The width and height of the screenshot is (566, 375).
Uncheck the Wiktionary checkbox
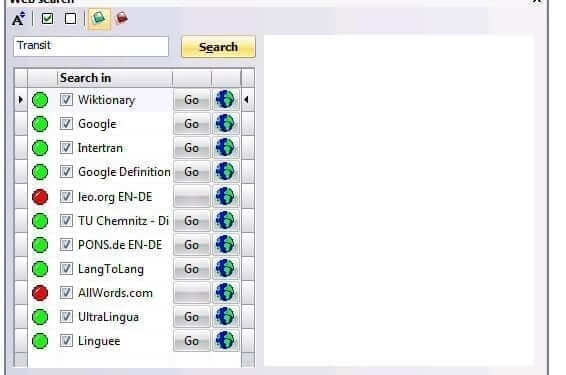(66, 100)
